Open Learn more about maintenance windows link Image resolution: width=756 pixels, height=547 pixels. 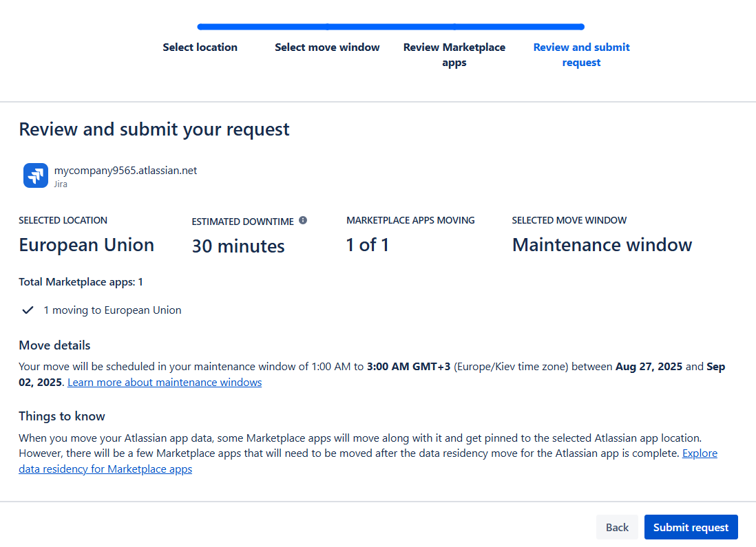165,383
